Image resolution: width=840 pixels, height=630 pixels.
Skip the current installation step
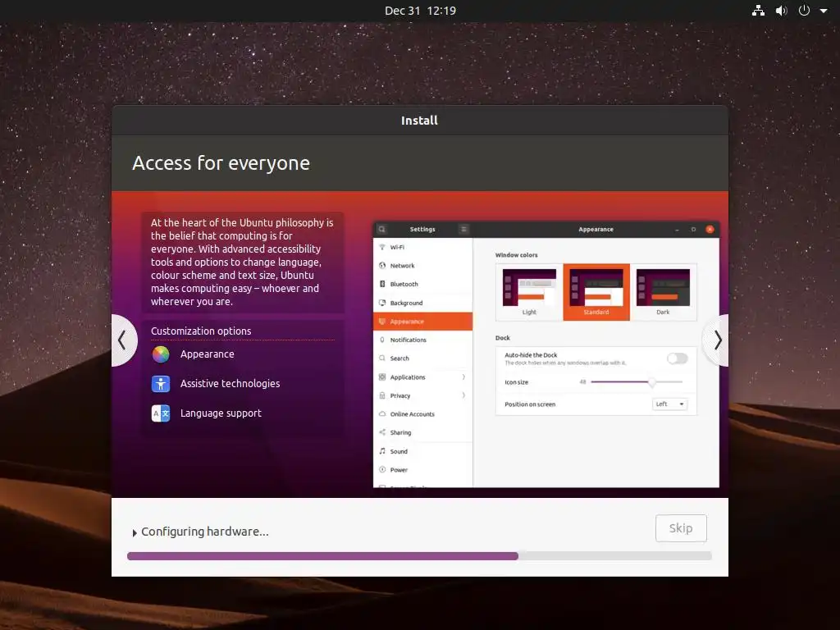[x=681, y=528]
